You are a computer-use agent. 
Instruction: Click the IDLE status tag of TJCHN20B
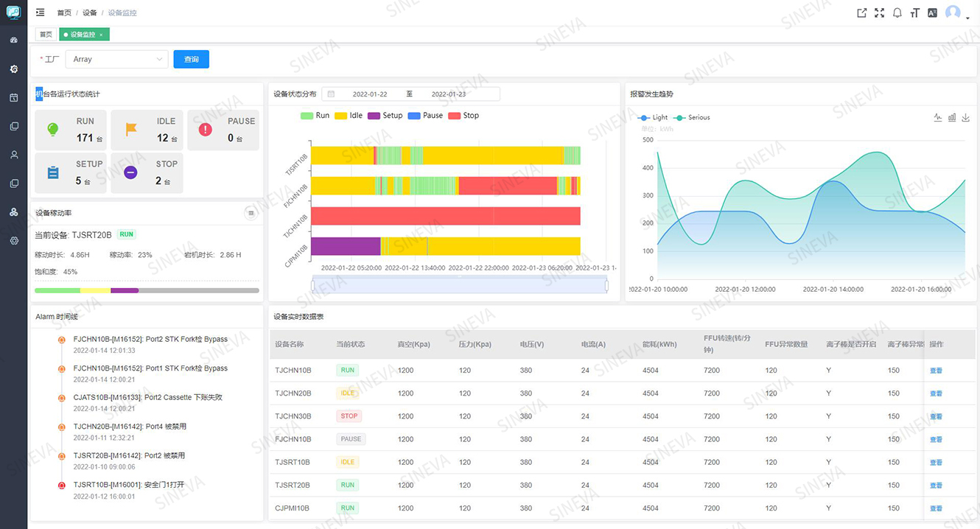348,393
